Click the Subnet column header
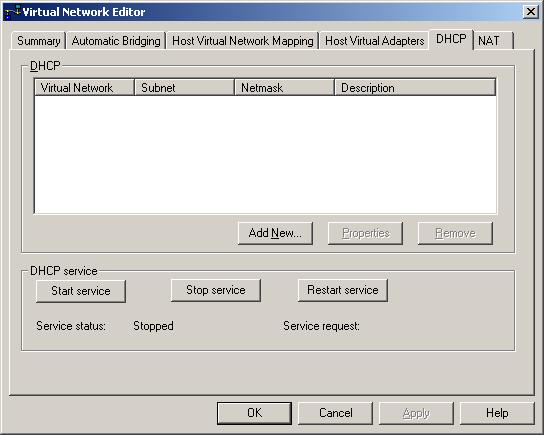 pos(184,87)
